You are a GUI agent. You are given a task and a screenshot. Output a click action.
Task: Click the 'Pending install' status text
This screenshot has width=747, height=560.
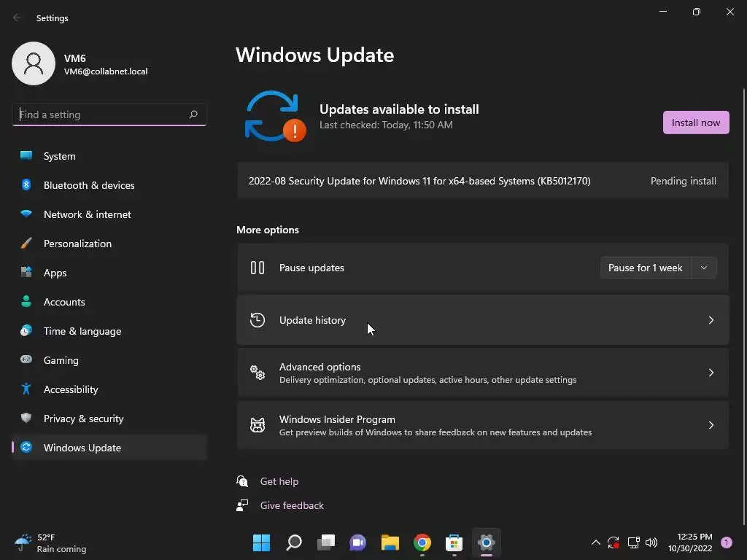click(683, 181)
